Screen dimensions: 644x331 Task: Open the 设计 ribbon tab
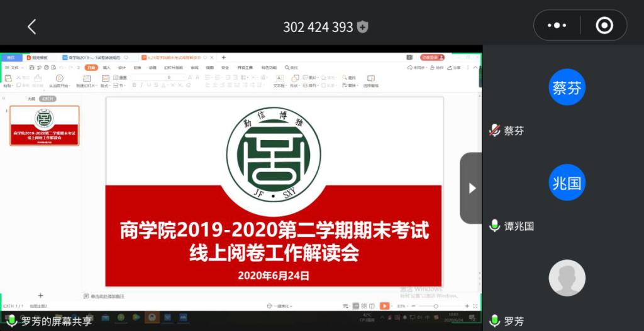click(x=122, y=67)
